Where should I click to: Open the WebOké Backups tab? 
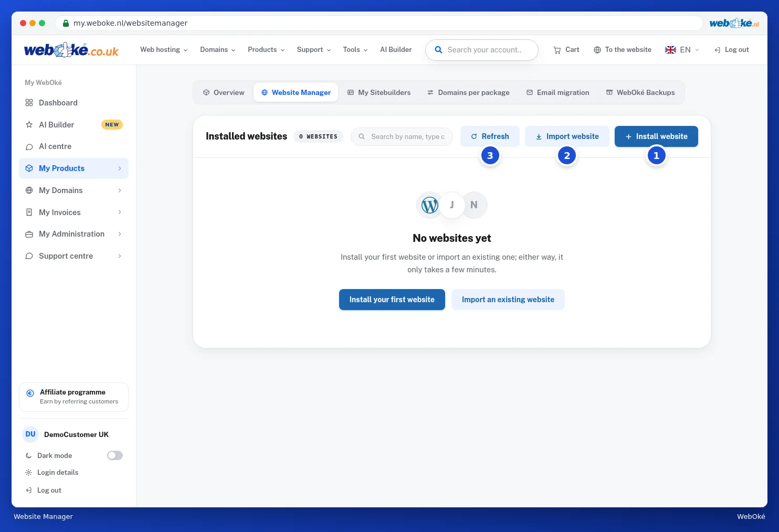click(x=640, y=92)
